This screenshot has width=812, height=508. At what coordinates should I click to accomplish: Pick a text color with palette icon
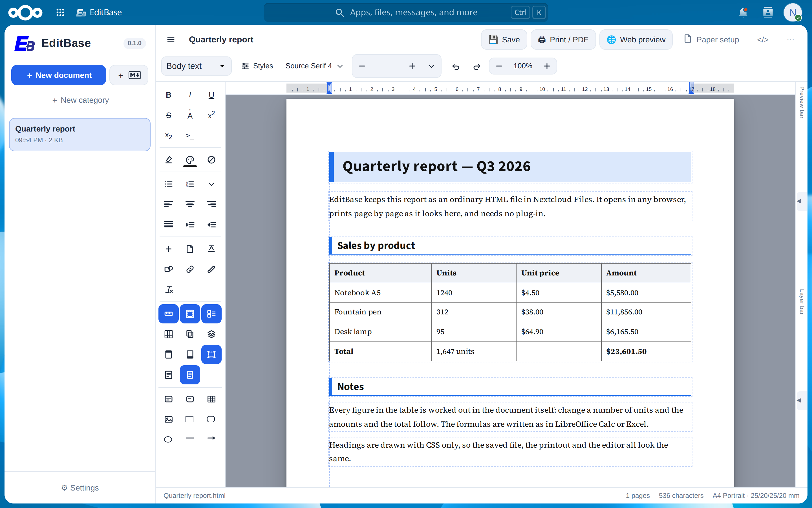point(190,160)
